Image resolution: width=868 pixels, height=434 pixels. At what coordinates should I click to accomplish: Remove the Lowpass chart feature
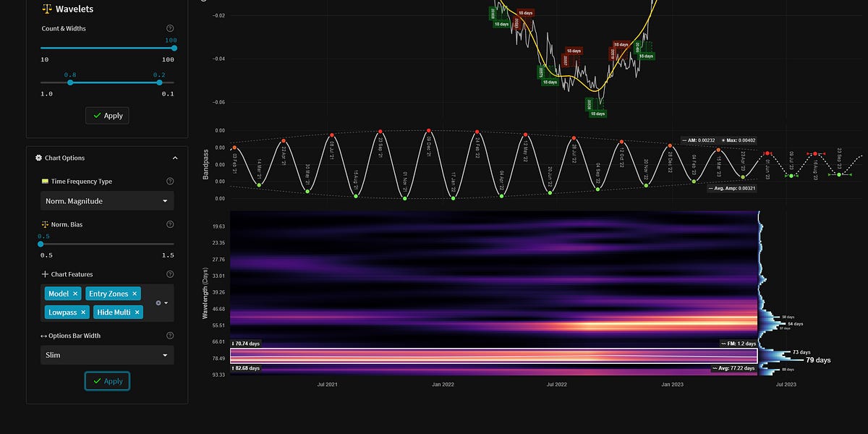(84, 312)
